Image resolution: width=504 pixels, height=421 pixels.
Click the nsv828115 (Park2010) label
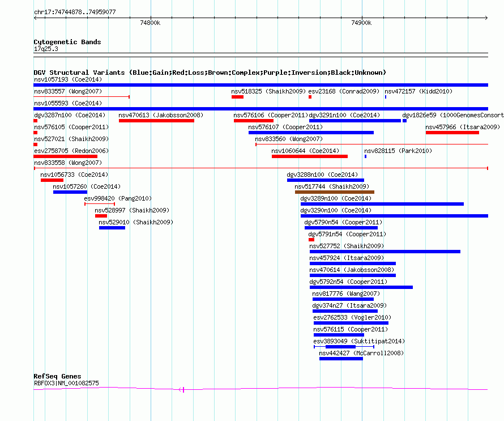(398, 151)
